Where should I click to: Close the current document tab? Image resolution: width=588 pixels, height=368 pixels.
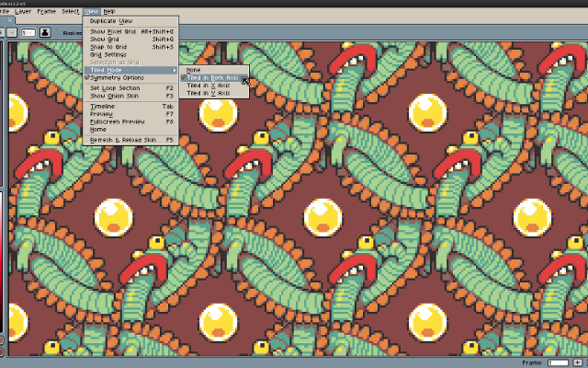tap(10, 20)
